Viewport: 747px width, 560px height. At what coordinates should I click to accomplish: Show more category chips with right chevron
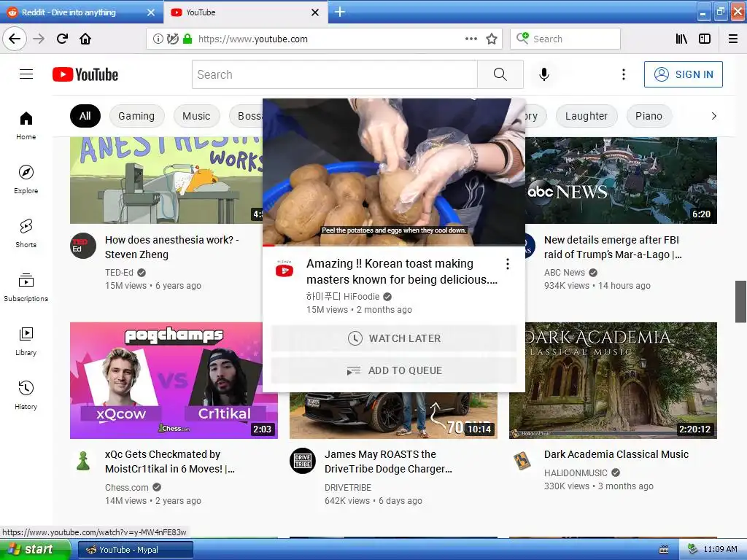713,116
